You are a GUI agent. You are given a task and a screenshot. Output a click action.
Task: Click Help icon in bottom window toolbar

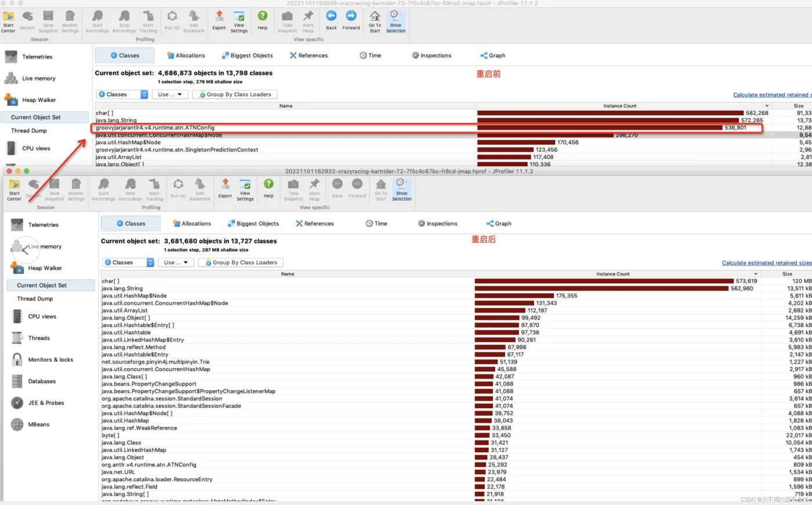pyautogui.click(x=269, y=188)
